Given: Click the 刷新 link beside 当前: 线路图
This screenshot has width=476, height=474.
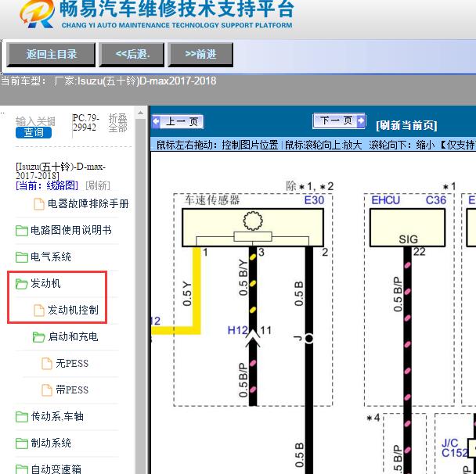Looking at the screenshot, I should [98, 185].
